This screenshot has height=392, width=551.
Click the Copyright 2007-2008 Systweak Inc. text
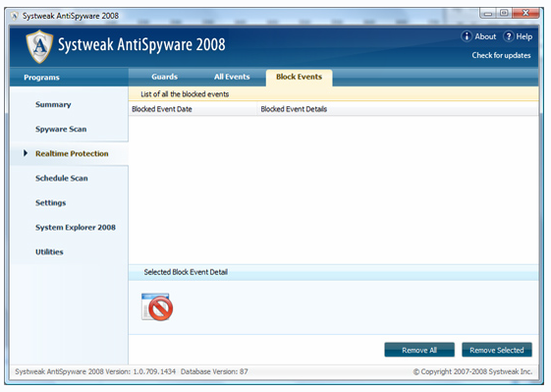tap(472, 371)
